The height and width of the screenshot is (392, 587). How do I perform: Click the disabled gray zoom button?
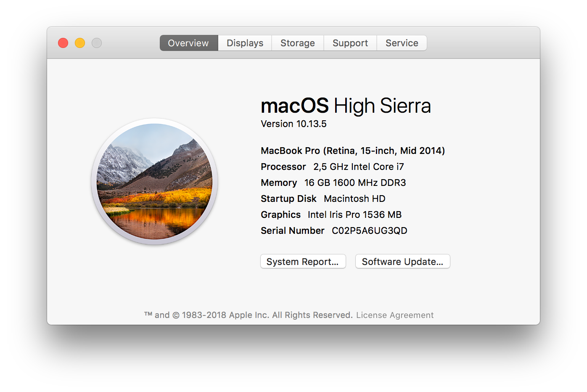point(97,43)
